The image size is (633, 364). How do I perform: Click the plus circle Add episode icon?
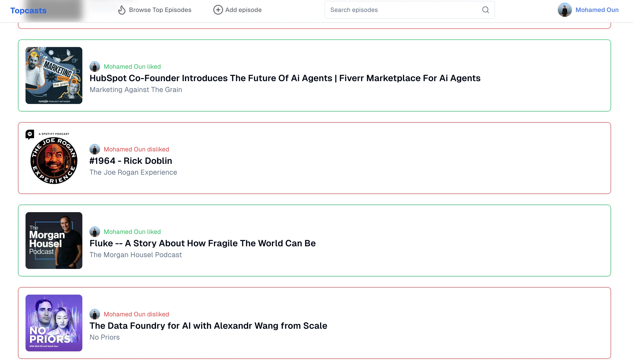[218, 10]
